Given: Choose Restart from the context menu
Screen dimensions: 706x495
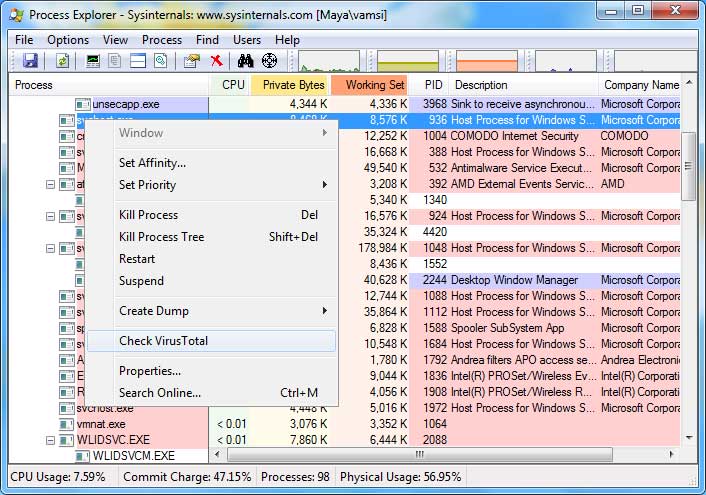Looking at the screenshot, I should click(211, 259).
